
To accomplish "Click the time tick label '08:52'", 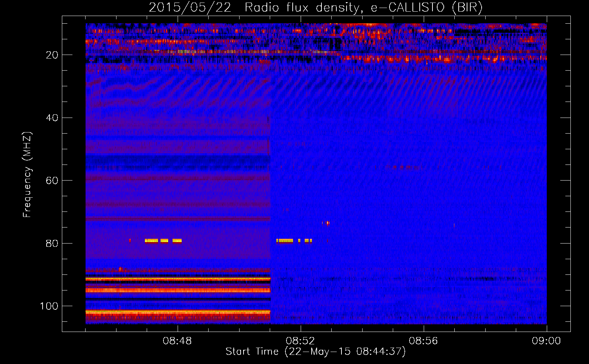I will tap(300, 341).
